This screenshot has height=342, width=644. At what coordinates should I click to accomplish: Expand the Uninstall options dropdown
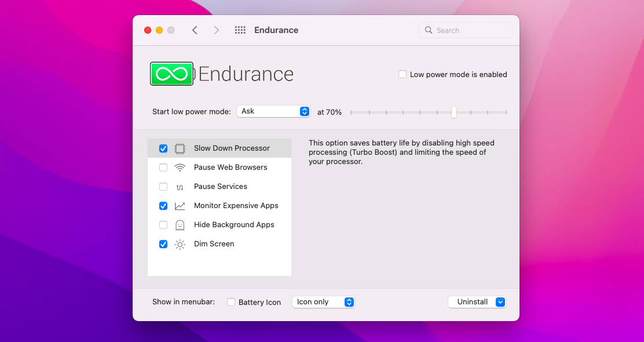pos(499,301)
